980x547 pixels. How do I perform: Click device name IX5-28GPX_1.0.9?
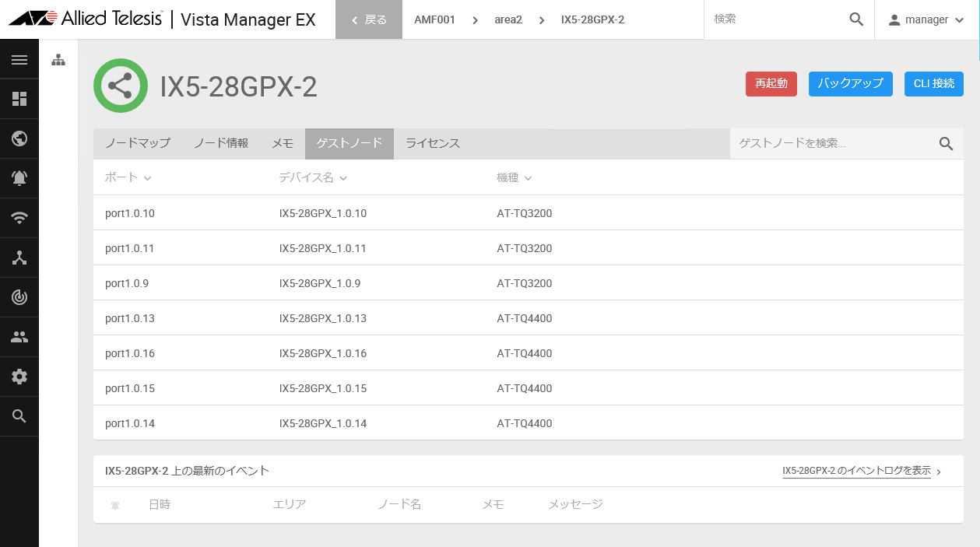(x=320, y=283)
